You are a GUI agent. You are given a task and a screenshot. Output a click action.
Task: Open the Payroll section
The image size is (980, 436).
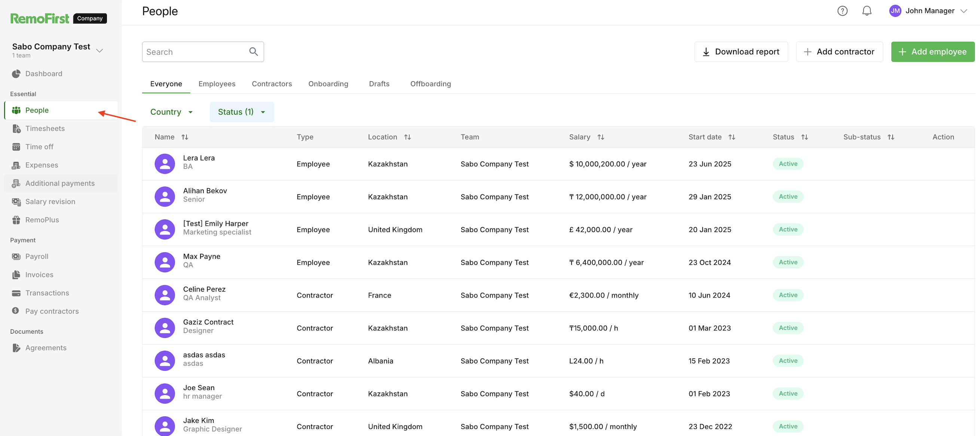pos(37,257)
